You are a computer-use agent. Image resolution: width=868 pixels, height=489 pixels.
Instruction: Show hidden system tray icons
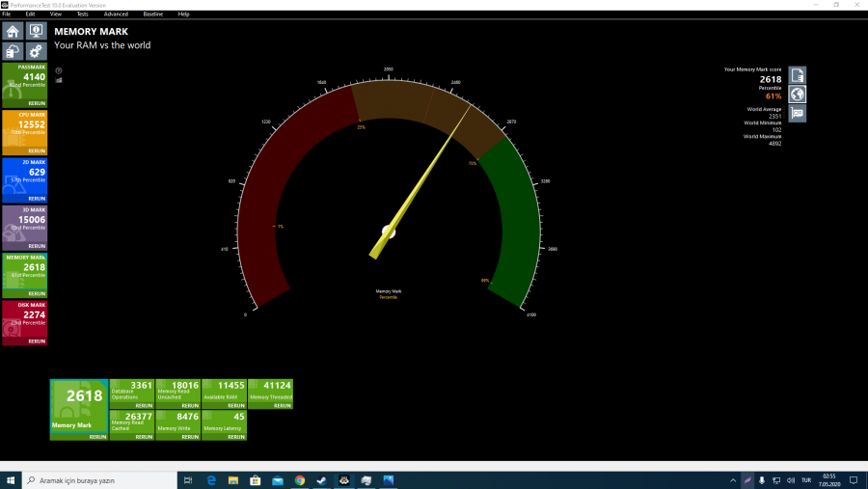(x=733, y=480)
